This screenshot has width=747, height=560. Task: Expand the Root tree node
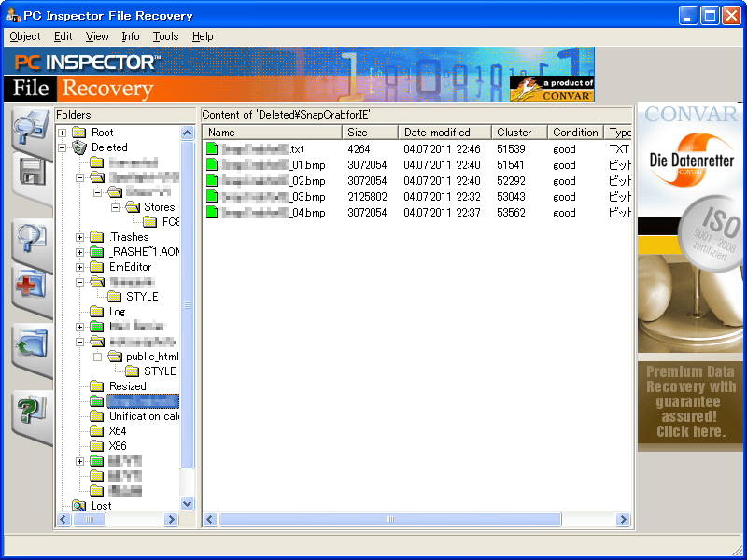pos(62,133)
